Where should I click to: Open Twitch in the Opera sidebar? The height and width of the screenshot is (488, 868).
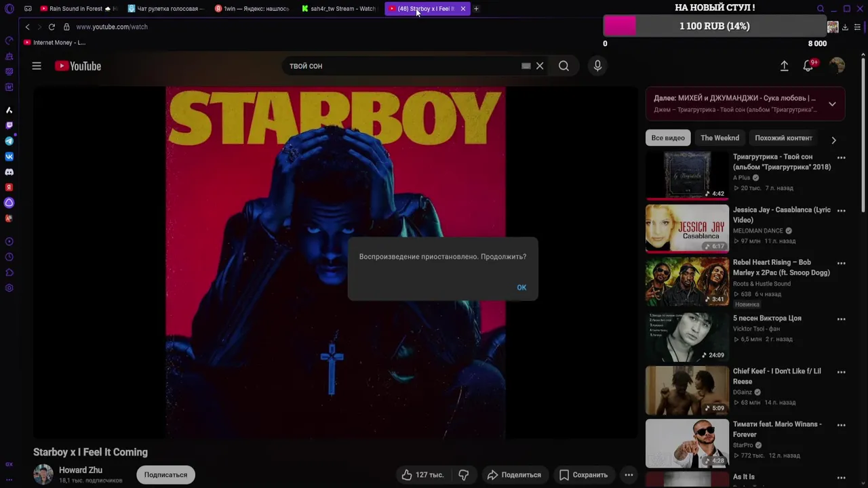[9, 125]
